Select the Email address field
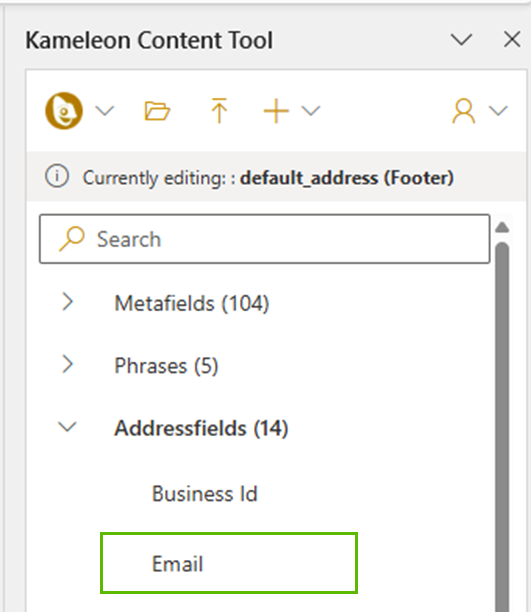The height and width of the screenshot is (612, 531). click(x=229, y=563)
